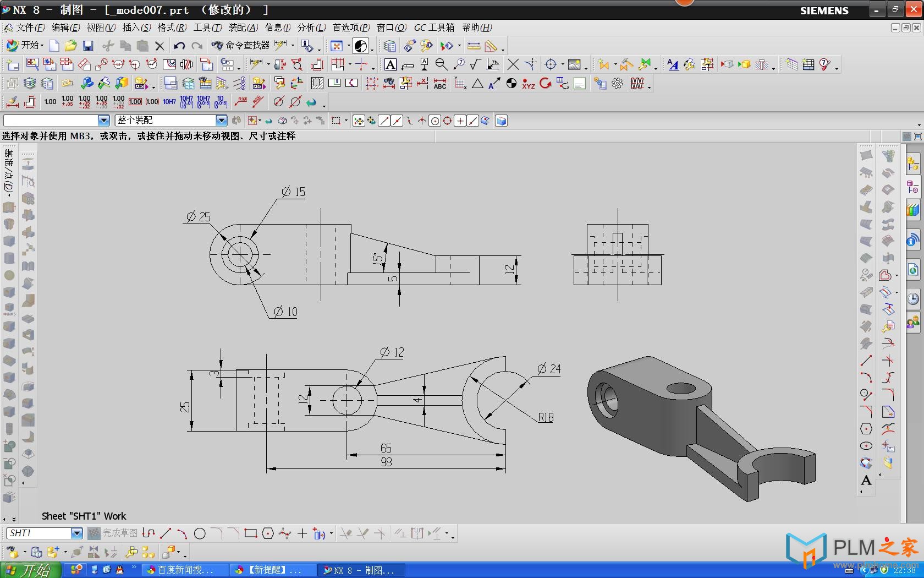The width and height of the screenshot is (924, 578).
Task: Save the part with the floppy disk icon
Action: [88, 46]
